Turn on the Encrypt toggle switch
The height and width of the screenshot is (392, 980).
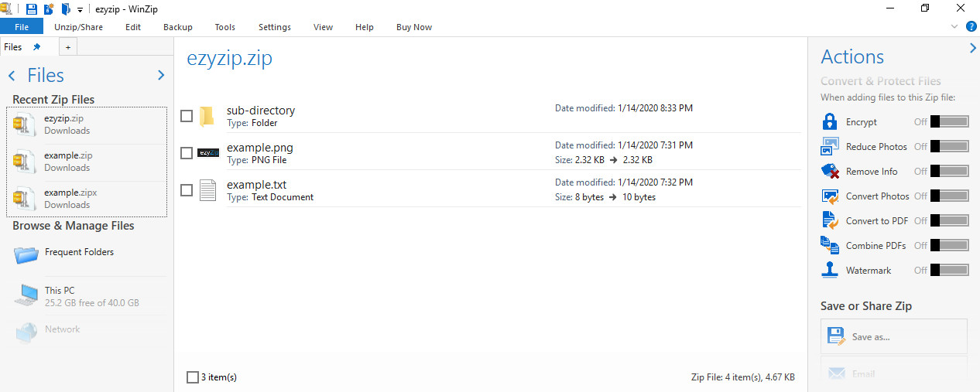pos(949,121)
